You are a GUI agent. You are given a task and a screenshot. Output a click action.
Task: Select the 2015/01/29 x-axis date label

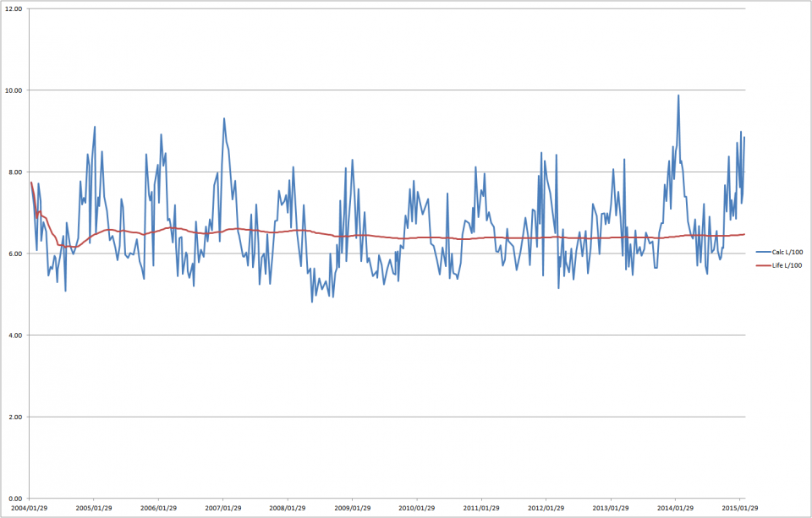click(740, 508)
